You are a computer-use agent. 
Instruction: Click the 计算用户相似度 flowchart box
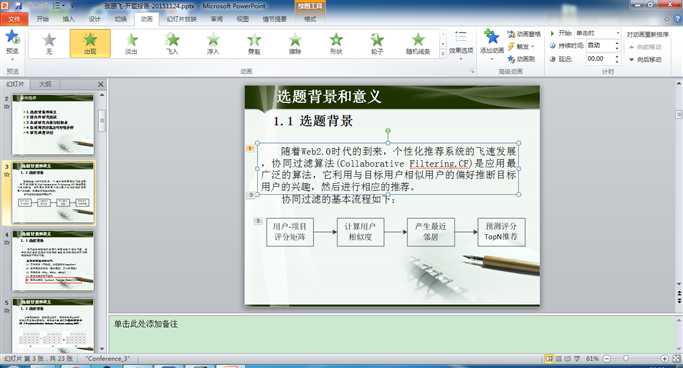[x=360, y=232]
